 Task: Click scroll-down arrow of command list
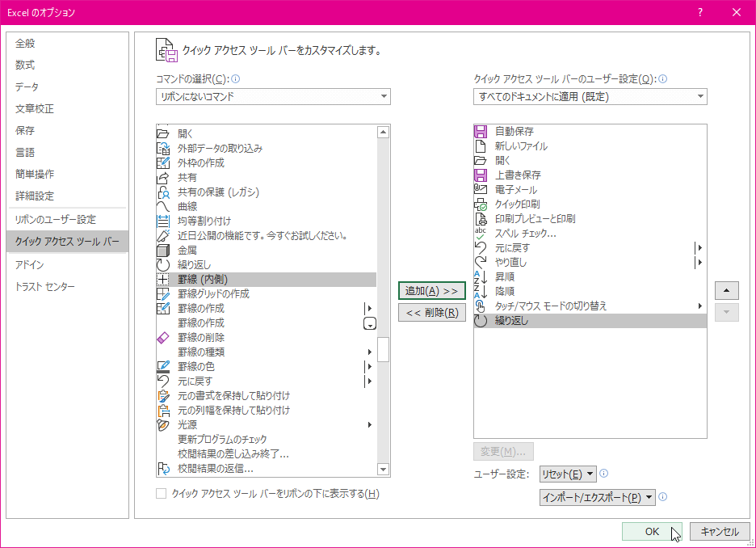click(x=384, y=469)
